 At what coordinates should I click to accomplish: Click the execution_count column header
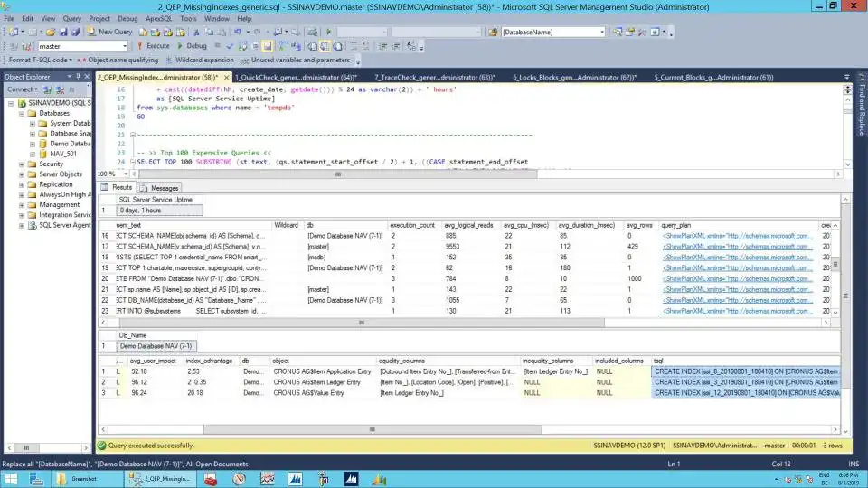[x=414, y=225]
